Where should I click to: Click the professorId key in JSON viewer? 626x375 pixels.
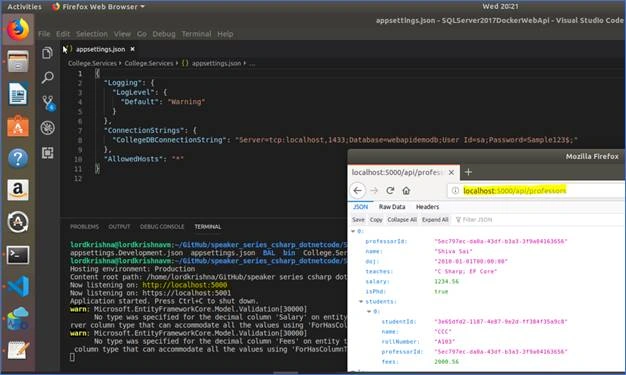(x=386, y=242)
